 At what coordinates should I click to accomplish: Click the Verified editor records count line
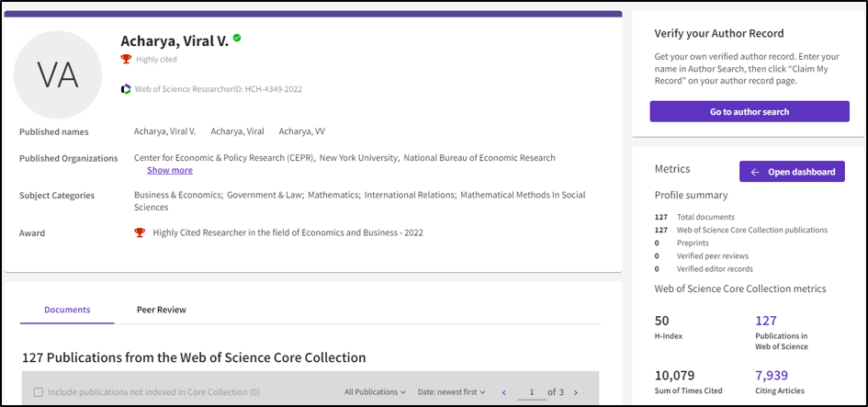(704, 269)
